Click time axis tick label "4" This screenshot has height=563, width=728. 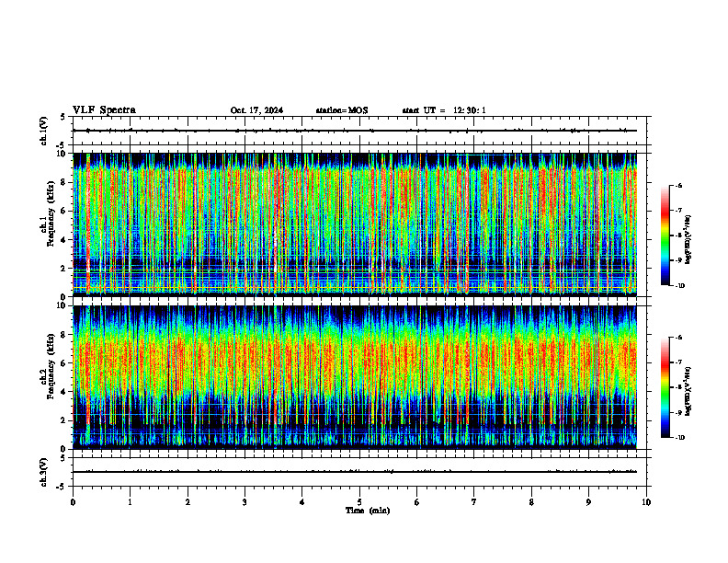coord(302,502)
